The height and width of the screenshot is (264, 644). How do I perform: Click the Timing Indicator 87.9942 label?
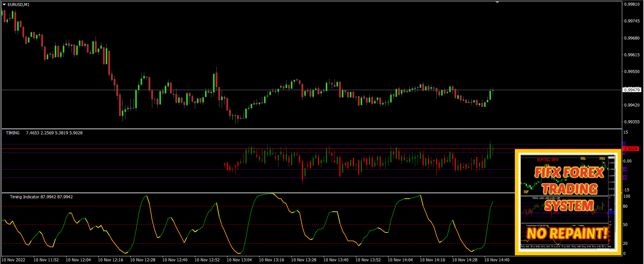click(41, 197)
